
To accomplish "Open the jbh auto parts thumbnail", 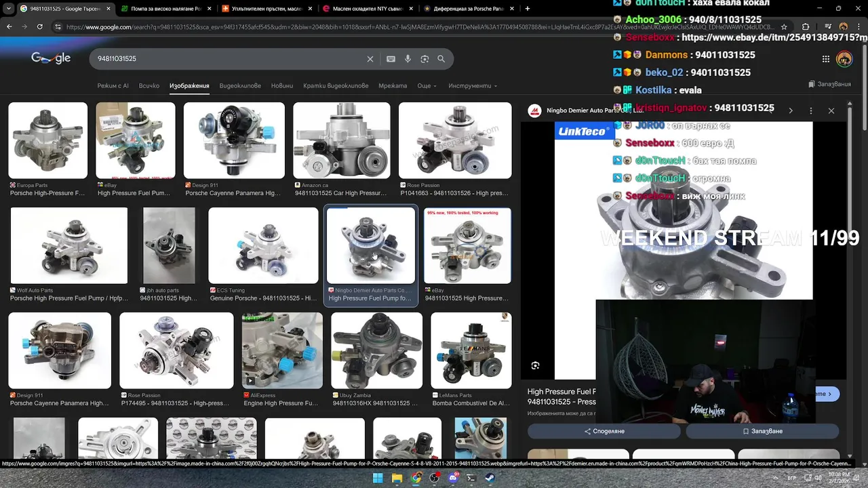I will 169,245.
